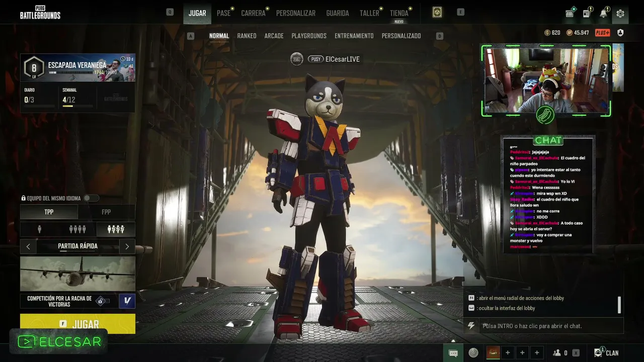Click the Competición por la racha de victorias label
644x362 pixels.
[59, 301]
